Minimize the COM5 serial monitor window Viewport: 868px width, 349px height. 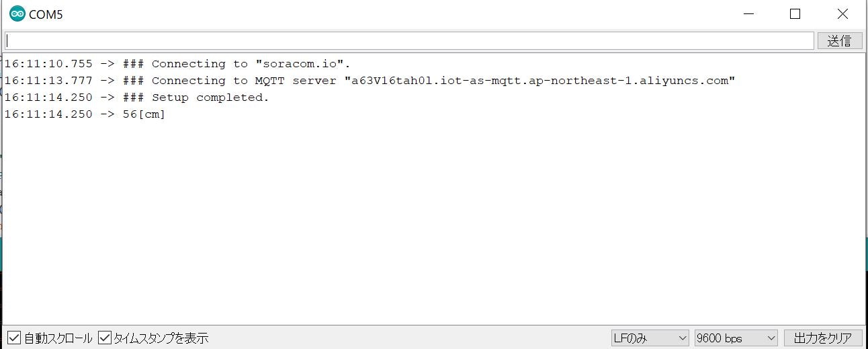click(749, 13)
